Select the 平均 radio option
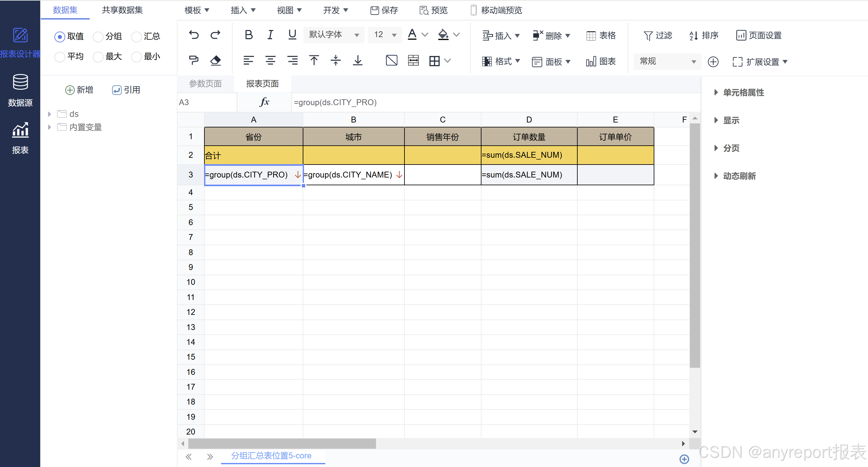The height and width of the screenshot is (467, 868). [60, 57]
